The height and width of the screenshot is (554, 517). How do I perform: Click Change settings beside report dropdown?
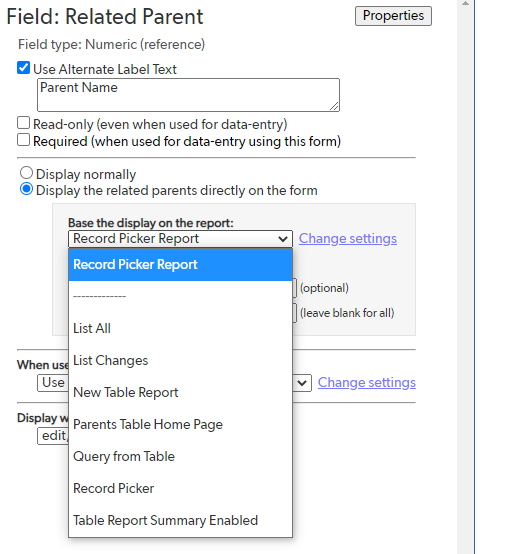click(x=348, y=239)
